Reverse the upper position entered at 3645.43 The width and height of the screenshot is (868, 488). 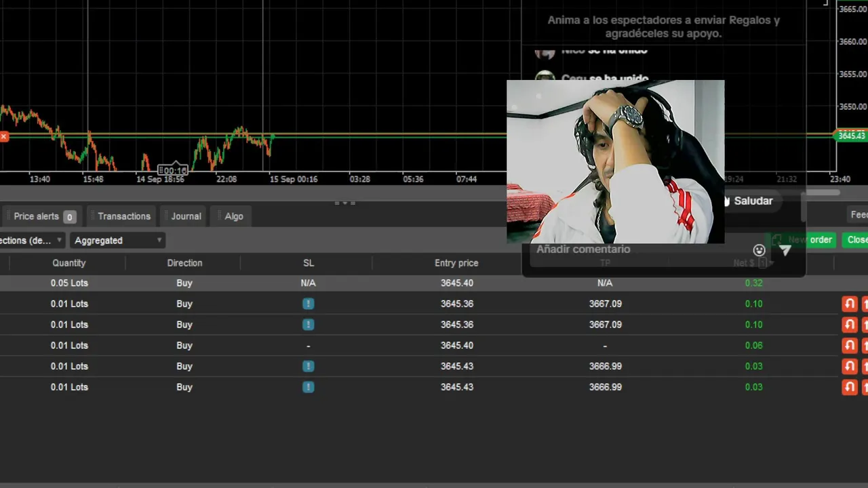coord(850,367)
